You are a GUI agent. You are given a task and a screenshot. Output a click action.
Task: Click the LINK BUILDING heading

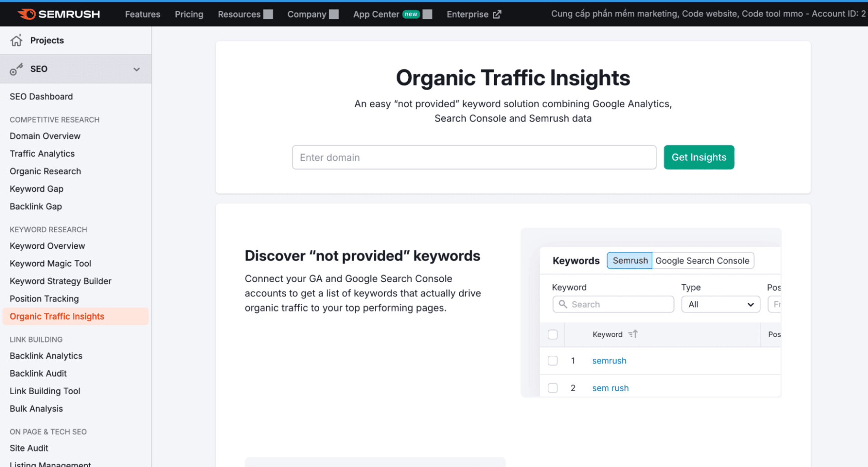[x=36, y=339]
